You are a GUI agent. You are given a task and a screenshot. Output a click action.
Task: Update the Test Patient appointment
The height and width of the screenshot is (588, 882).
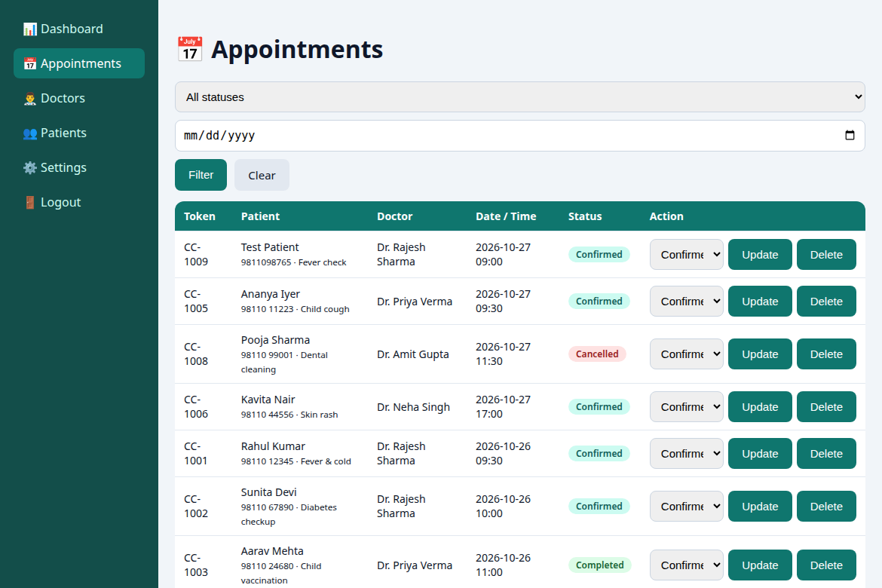point(760,254)
